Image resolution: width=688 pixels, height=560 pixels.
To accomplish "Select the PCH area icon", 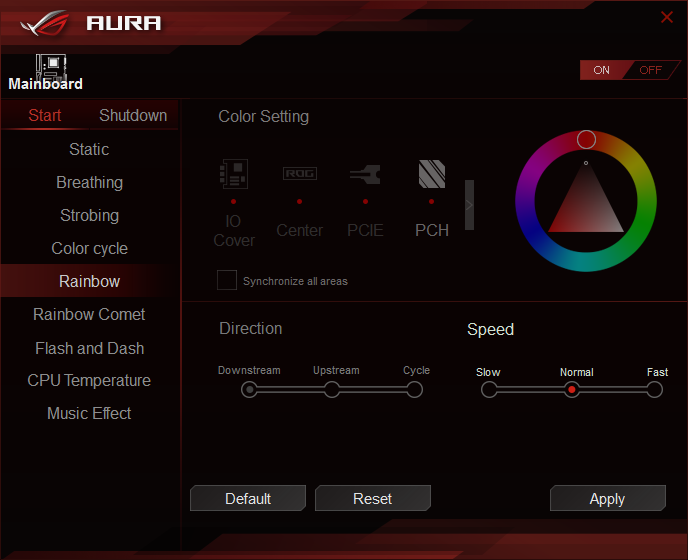I will [x=432, y=174].
